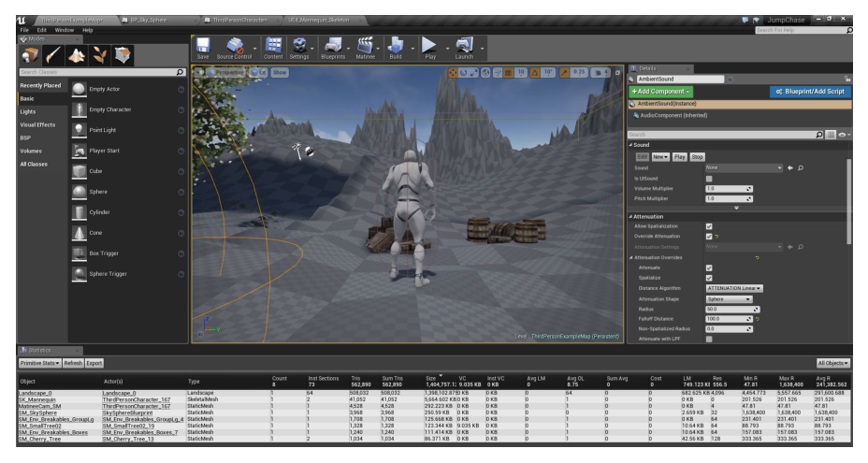This screenshot has width=868, height=463.
Task: Click the Add Component button
Action: (660, 92)
